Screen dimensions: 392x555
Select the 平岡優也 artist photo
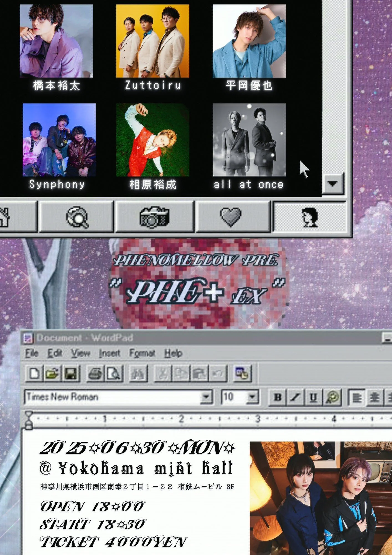(x=249, y=41)
